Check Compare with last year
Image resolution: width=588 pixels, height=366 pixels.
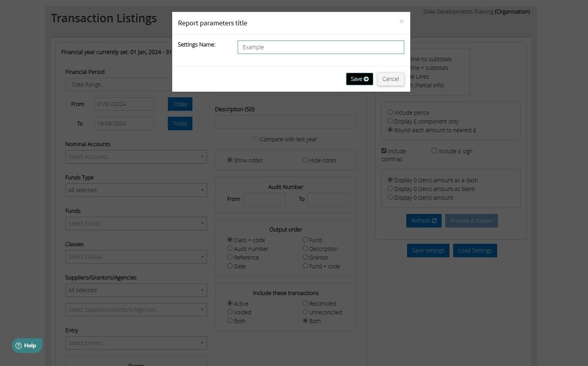(256, 139)
